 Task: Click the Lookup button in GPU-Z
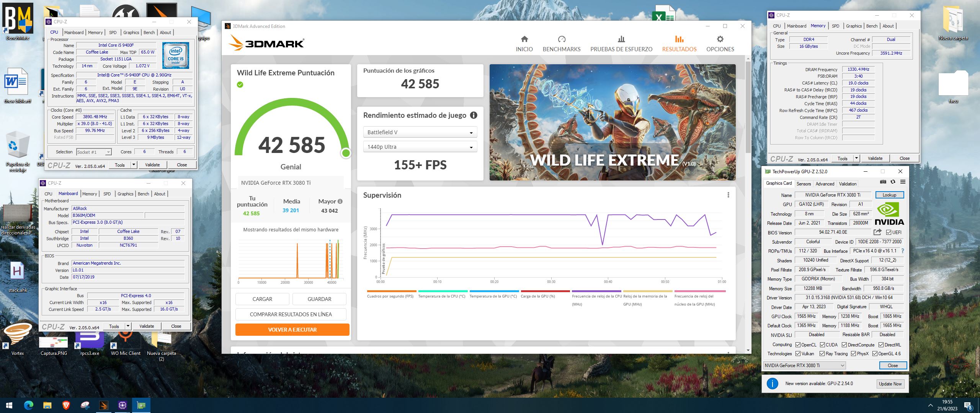pos(889,195)
